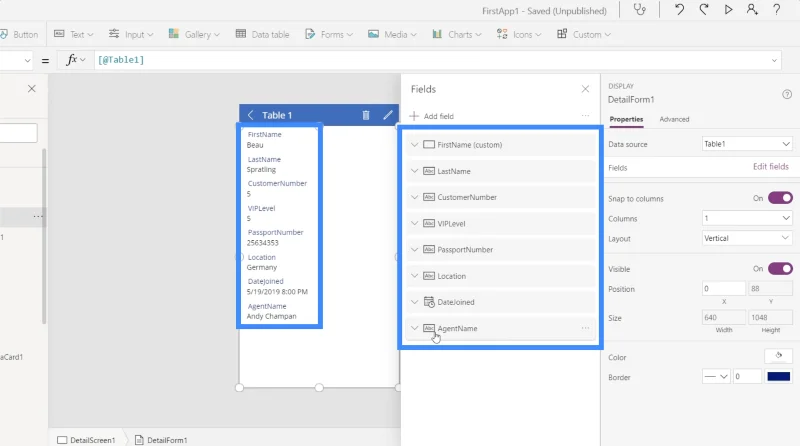This screenshot has width=800, height=446.
Task: Switch to the Properties tab
Action: click(x=626, y=119)
